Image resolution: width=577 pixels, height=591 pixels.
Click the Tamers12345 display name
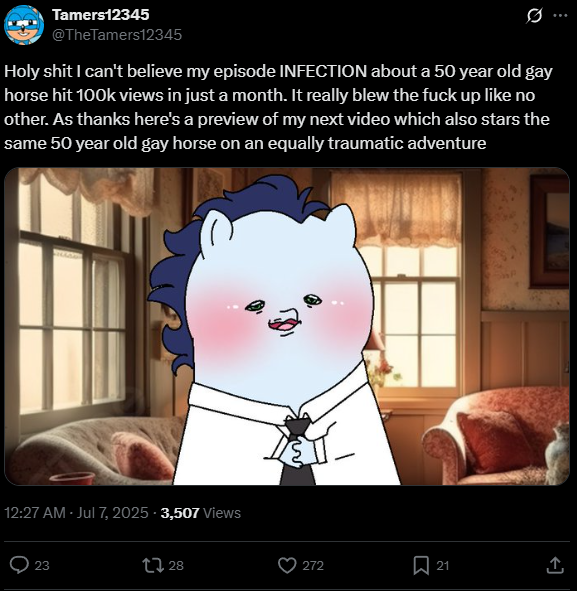(101, 15)
